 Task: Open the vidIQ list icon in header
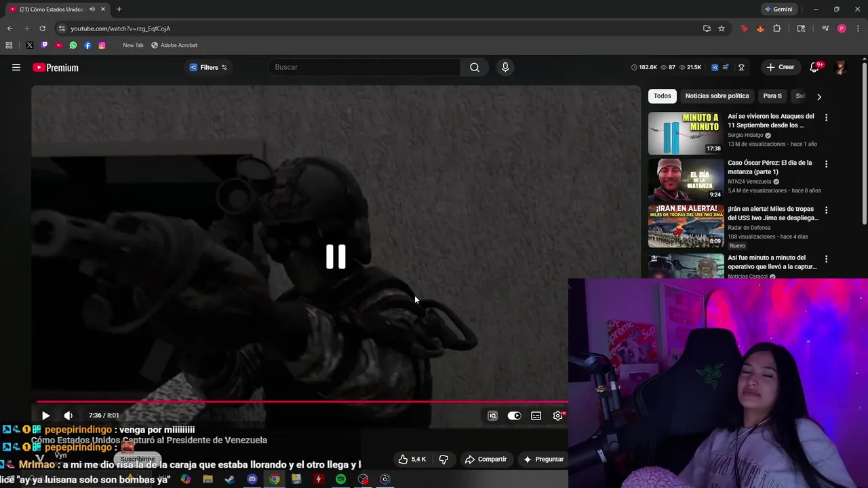click(726, 67)
